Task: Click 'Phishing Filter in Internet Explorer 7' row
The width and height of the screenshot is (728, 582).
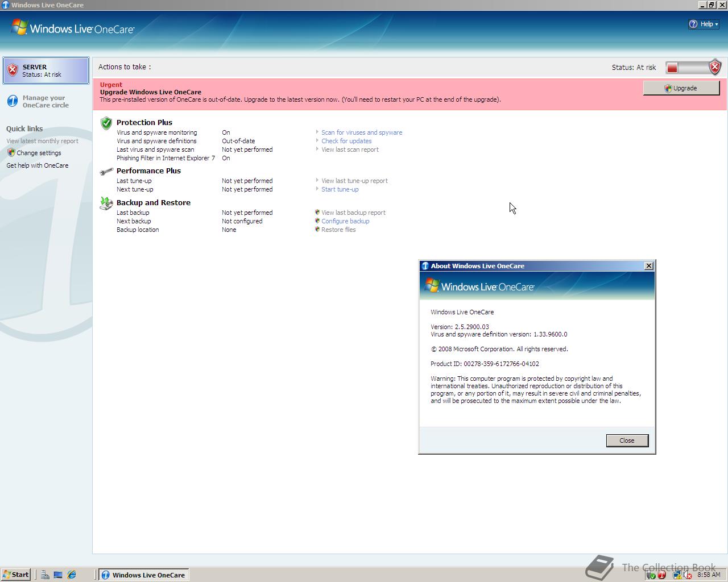Action: click(166, 158)
